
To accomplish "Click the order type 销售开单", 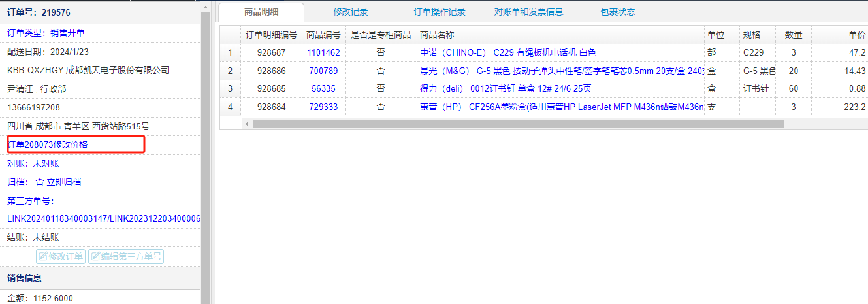I will pyautogui.click(x=67, y=33).
